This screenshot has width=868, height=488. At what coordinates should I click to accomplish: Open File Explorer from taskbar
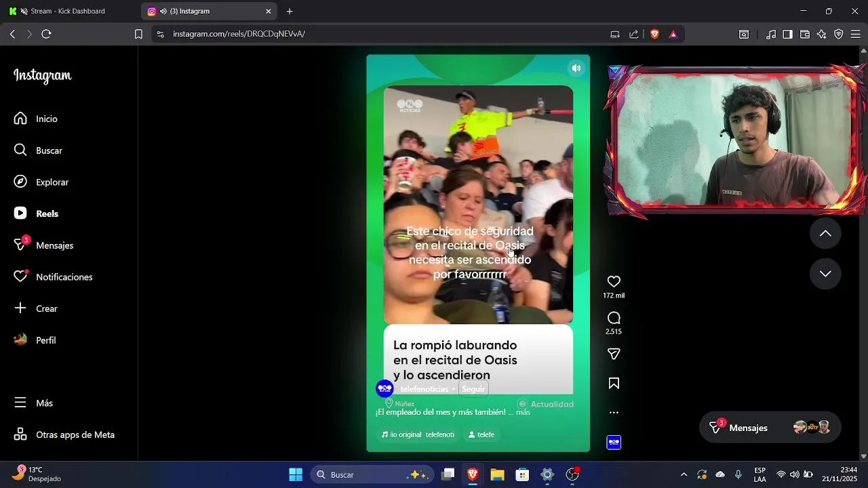[x=498, y=474]
